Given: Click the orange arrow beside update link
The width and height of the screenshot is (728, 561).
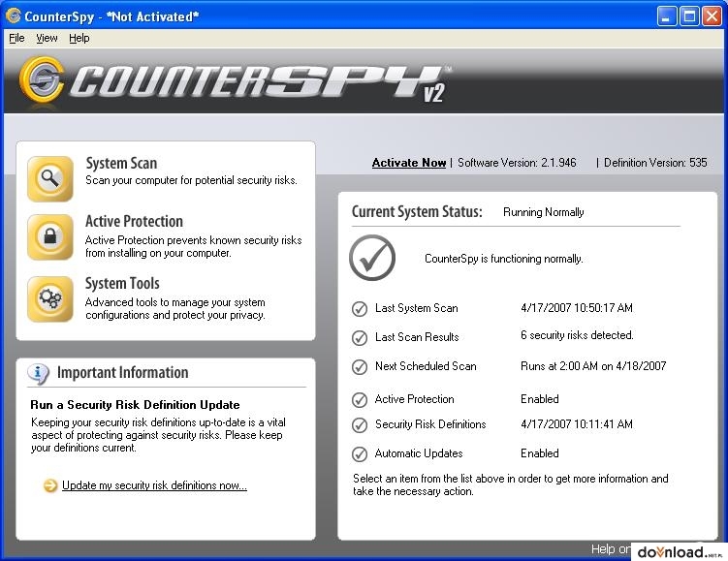Looking at the screenshot, I should coord(50,485).
